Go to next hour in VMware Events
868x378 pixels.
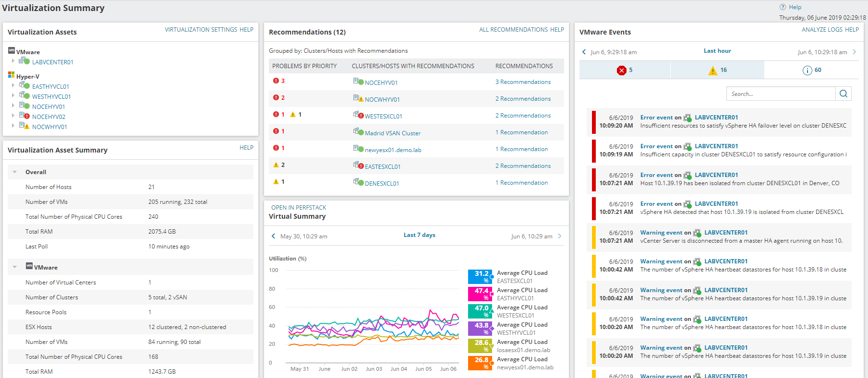coord(855,52)
